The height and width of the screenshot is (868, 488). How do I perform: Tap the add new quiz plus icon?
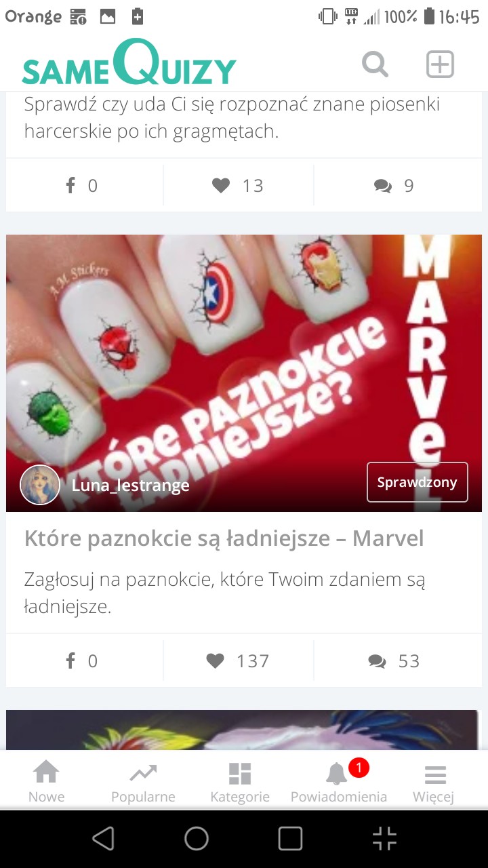pos(440,65)
